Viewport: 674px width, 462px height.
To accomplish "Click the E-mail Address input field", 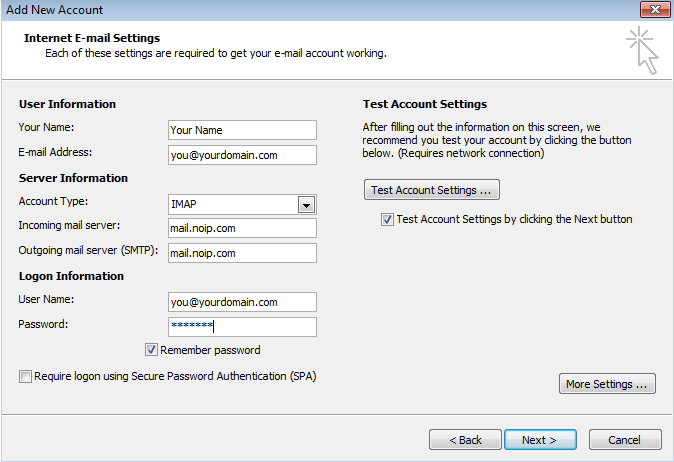I will [x=242, y=155].
